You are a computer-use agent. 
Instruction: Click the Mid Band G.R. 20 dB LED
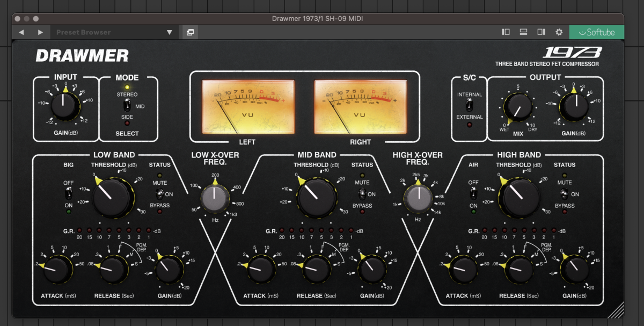tap(282, 230)
